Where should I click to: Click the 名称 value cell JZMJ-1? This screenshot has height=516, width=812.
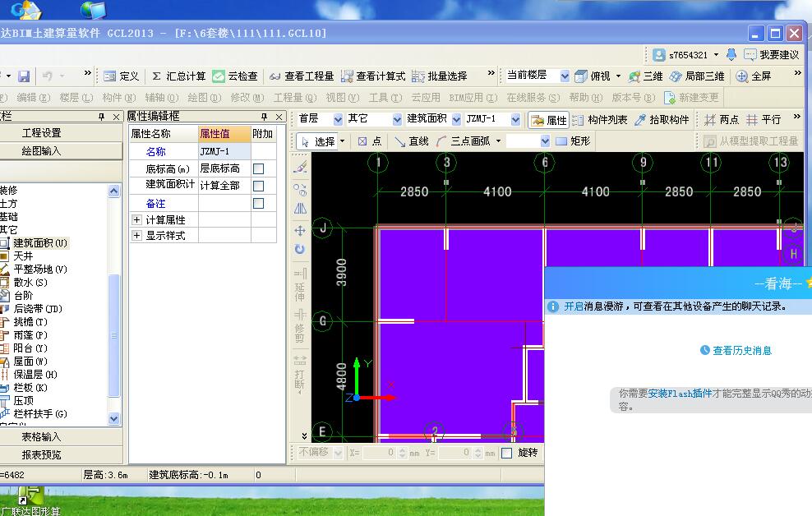(224, 152)
